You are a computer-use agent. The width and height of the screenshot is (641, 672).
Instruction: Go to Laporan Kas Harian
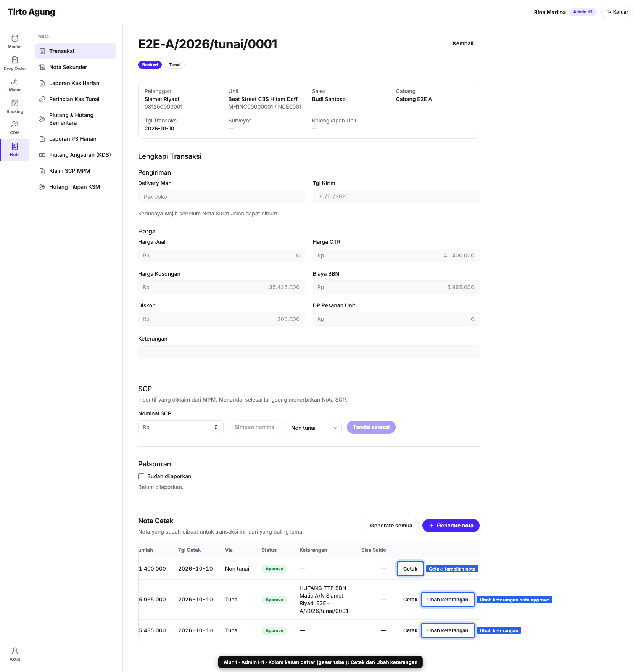coord(76,83)
